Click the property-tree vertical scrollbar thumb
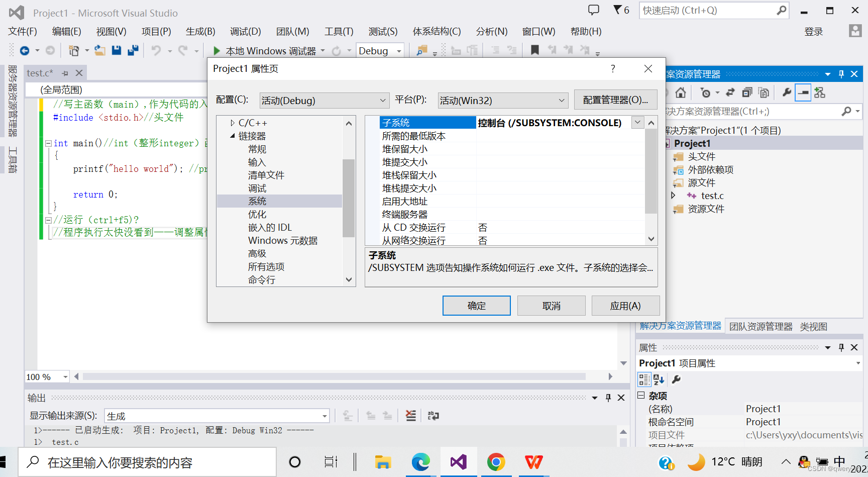Viewport: 868px width, 477px height. click(349, 198)
